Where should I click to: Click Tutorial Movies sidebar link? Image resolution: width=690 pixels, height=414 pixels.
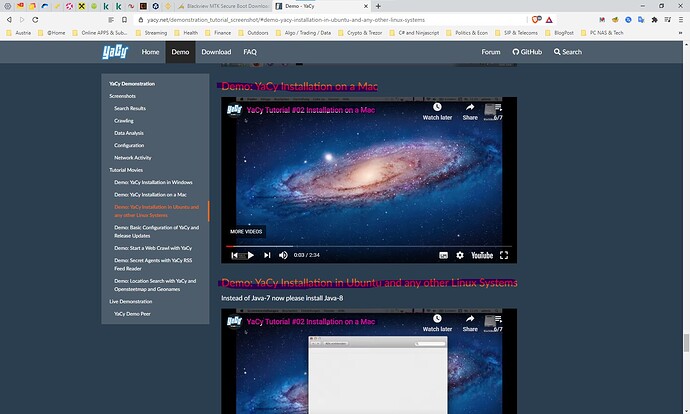coord(126,170)
